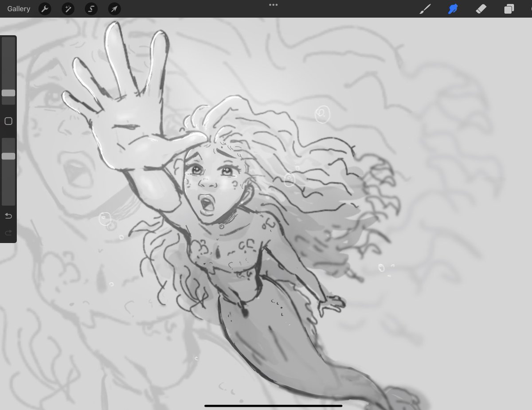The height and width of the screenshot is (410, 532).
Task: Tap the sidebar Modify square button
Action: click(8, 121)
